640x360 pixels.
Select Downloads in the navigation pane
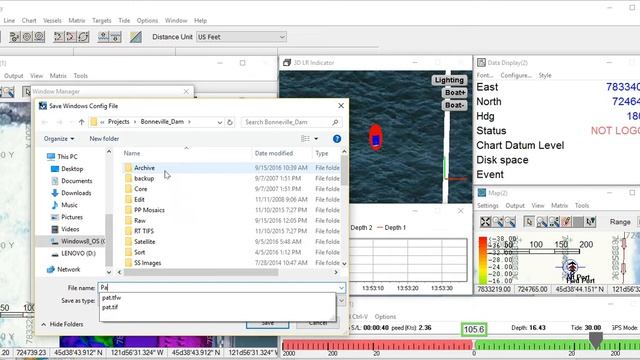pos(76,193)
